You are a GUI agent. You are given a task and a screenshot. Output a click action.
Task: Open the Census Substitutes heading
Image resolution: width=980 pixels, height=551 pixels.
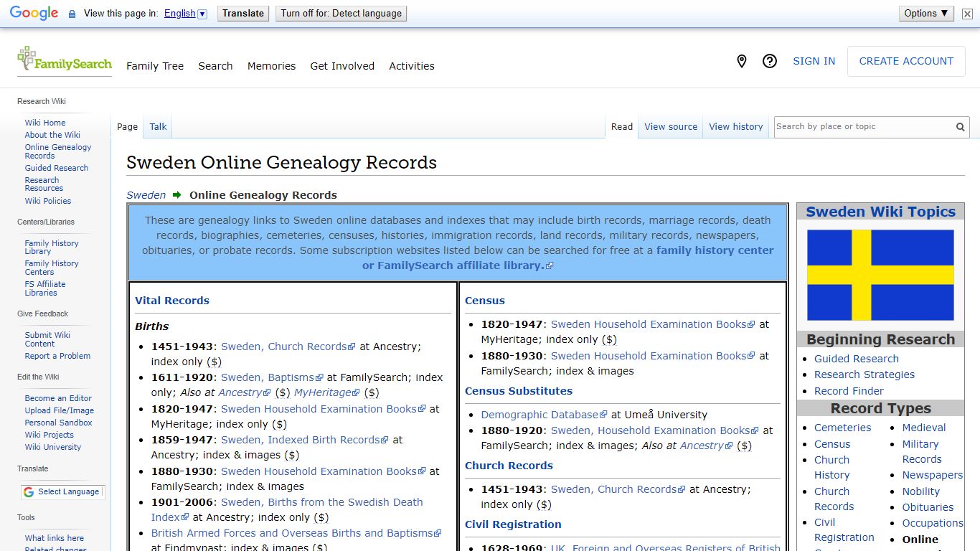(x=519, y=391)
